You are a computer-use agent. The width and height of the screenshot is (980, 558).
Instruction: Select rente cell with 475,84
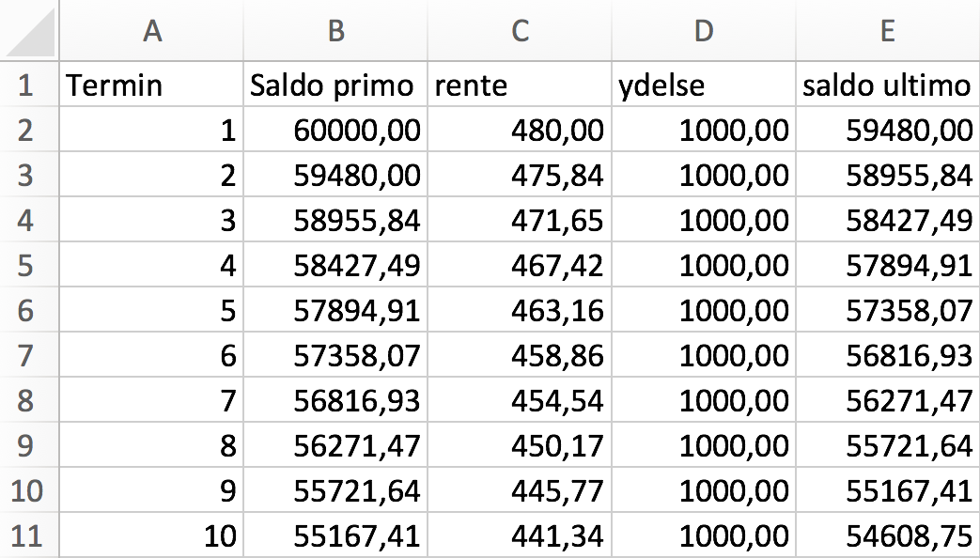pos(520,175)
